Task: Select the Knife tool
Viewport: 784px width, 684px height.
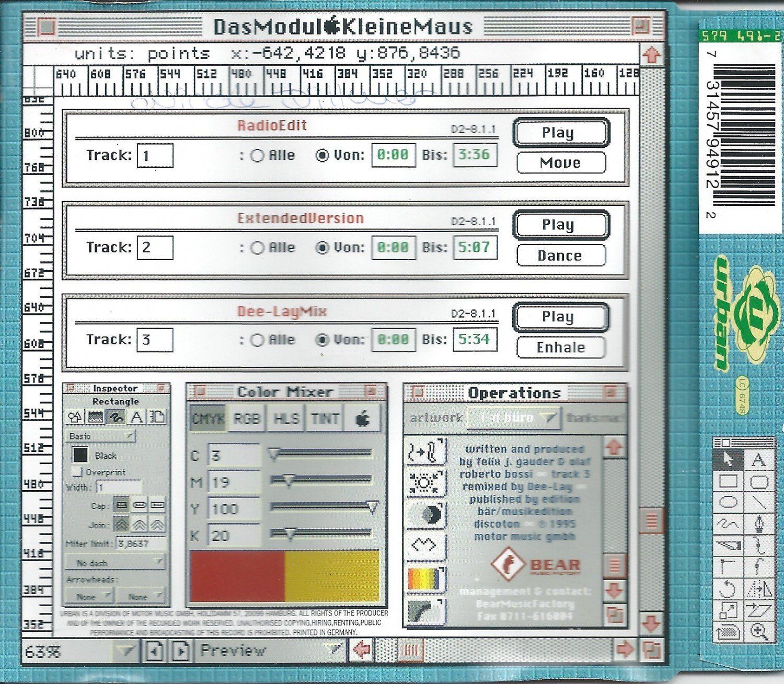Action: [729, 545]
